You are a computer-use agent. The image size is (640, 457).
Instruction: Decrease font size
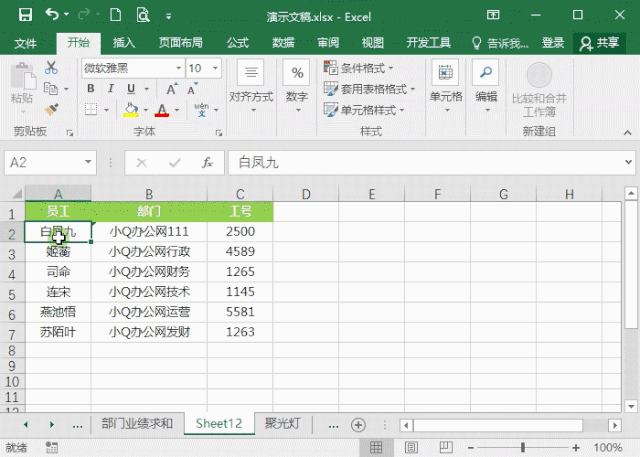[x=192, y=89]
